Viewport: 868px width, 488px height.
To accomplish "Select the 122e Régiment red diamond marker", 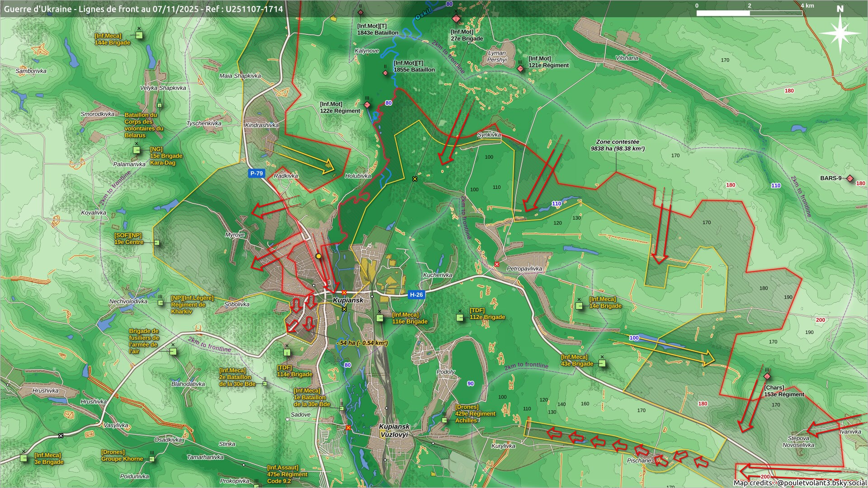I will pyautogui.click(x=367, y=105).
